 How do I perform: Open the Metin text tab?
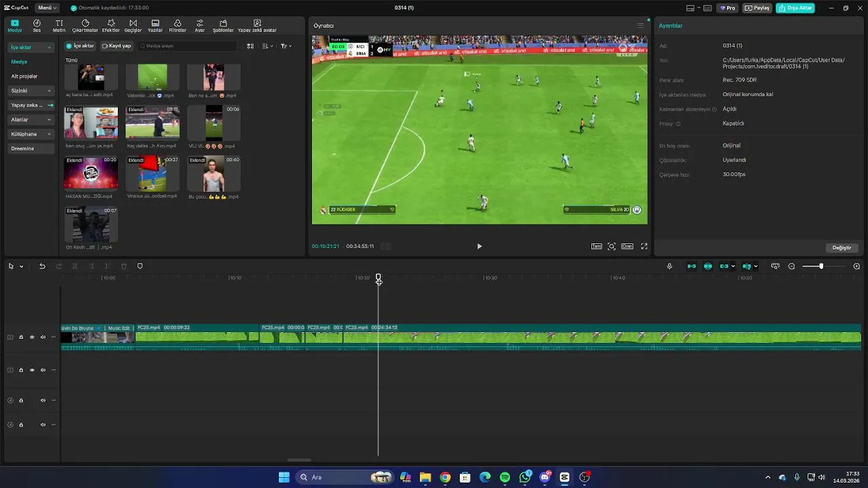point(59,26)
